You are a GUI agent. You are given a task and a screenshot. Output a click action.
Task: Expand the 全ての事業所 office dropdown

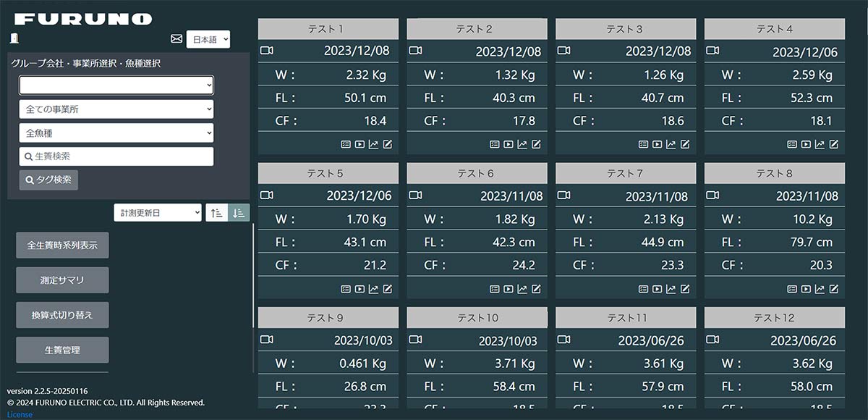116,109
